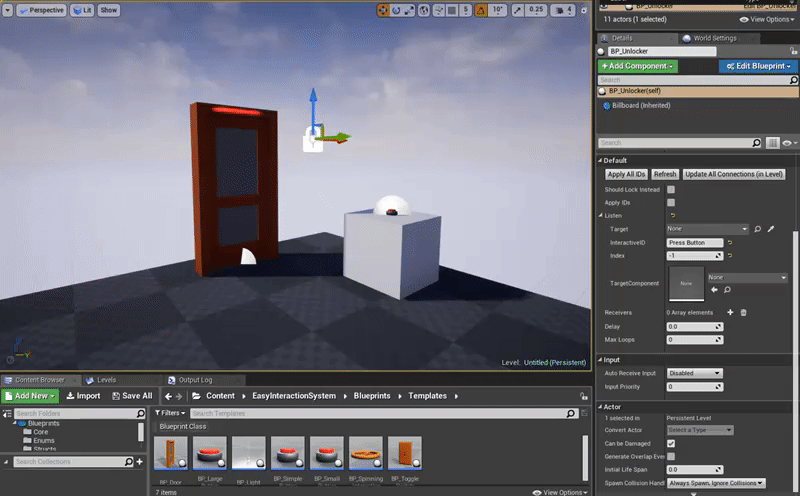Screen dimensions: 800x496
Task: Click the Apply All IDs button
Action: click(626, 175)
